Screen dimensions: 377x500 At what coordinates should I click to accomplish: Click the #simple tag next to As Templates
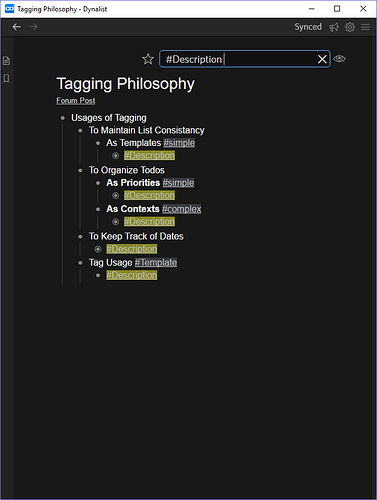[x=179, y=143]
